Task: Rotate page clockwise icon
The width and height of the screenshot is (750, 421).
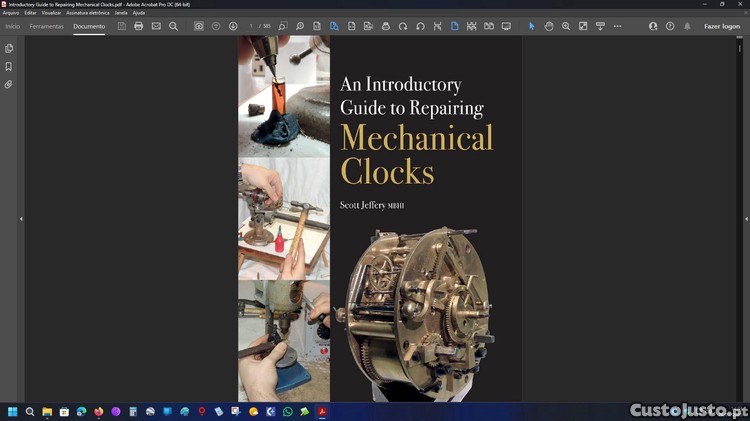Action: click(x=403, y=26)
